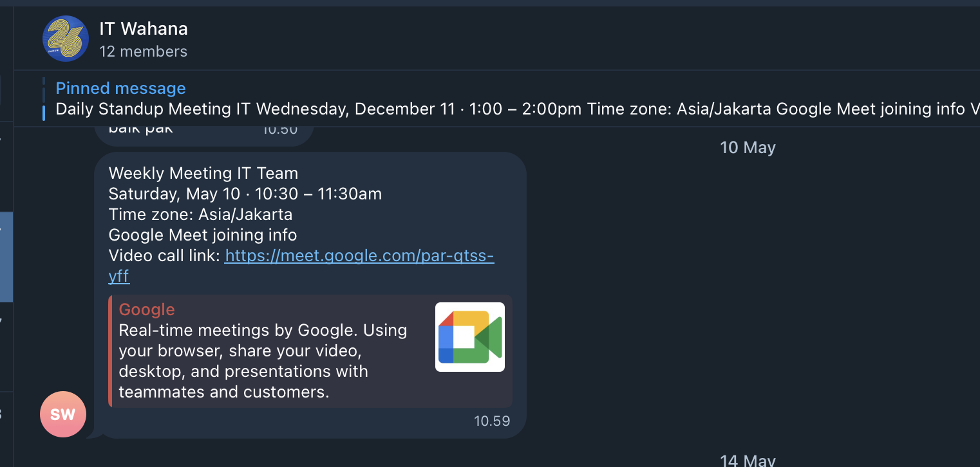This screenshot has height=467, width=980.
Task: Open the IT Wahana group avatar
Action: pos(66,39)
